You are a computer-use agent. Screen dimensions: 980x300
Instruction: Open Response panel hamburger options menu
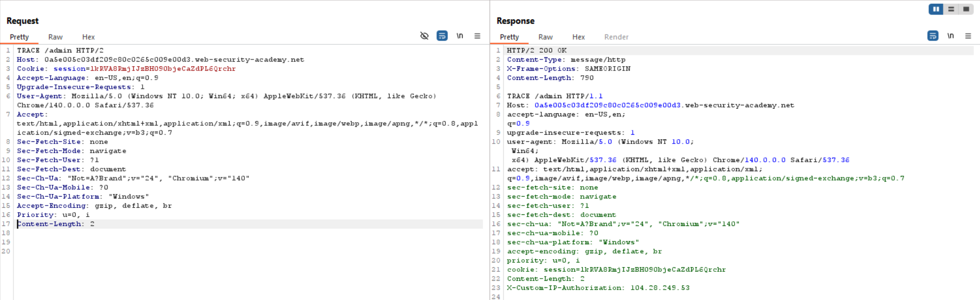tap(968, 36)
